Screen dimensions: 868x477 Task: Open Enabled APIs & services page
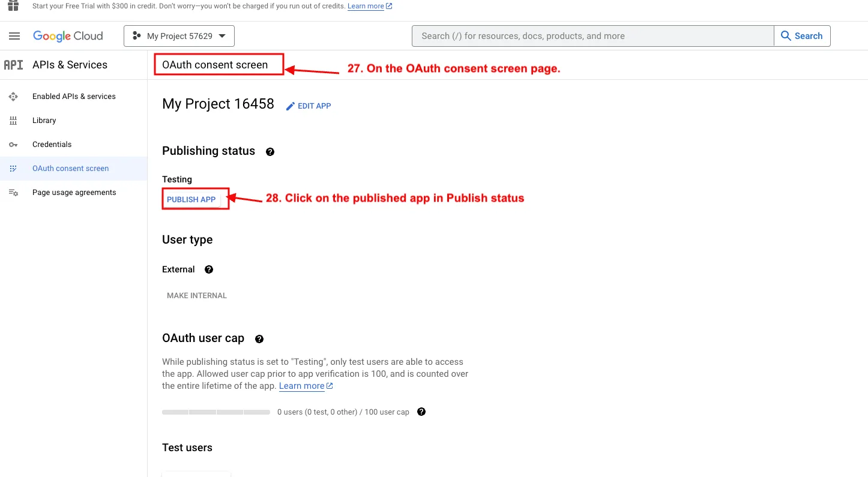pyautogui.click(x=74, y=97)
